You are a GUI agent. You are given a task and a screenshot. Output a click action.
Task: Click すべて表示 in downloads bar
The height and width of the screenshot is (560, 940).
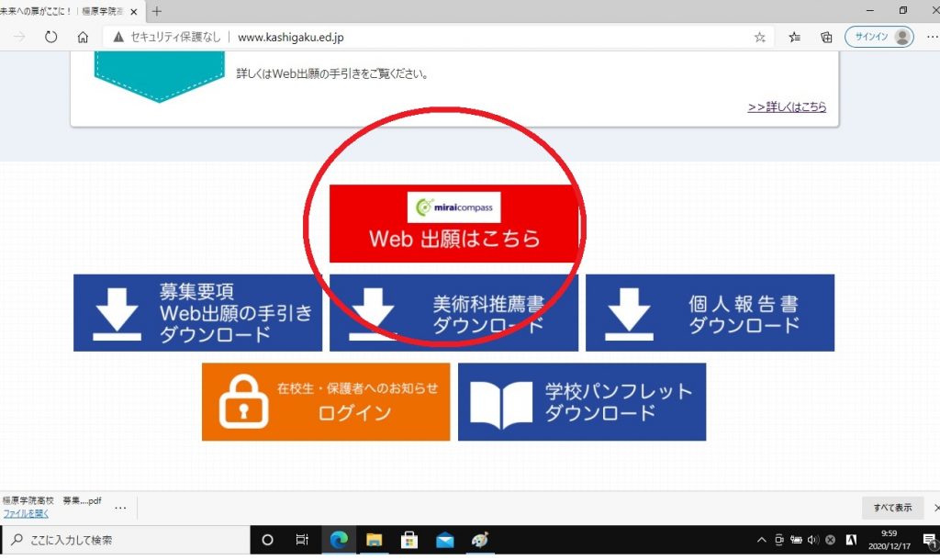coord(892,508)
